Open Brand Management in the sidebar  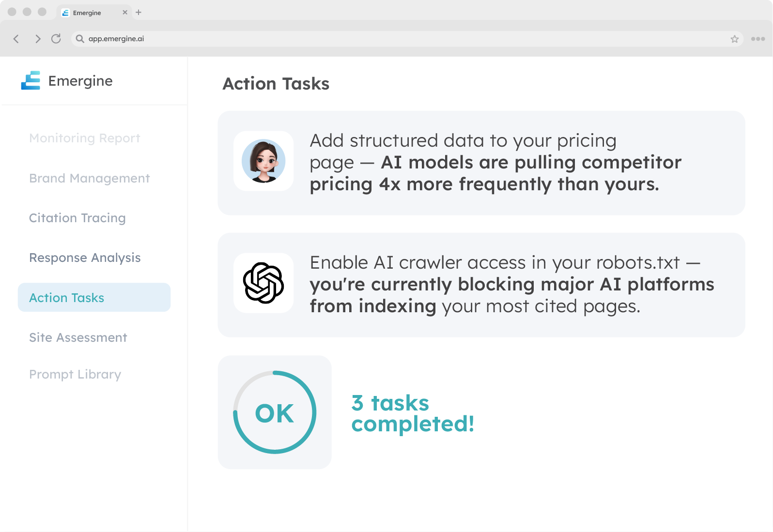click(90, 178)
